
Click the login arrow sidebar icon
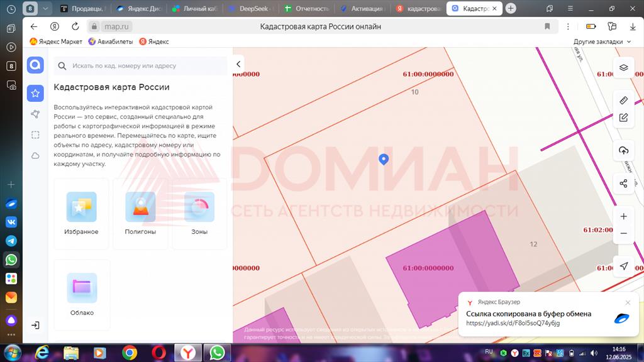click(35, 325)
